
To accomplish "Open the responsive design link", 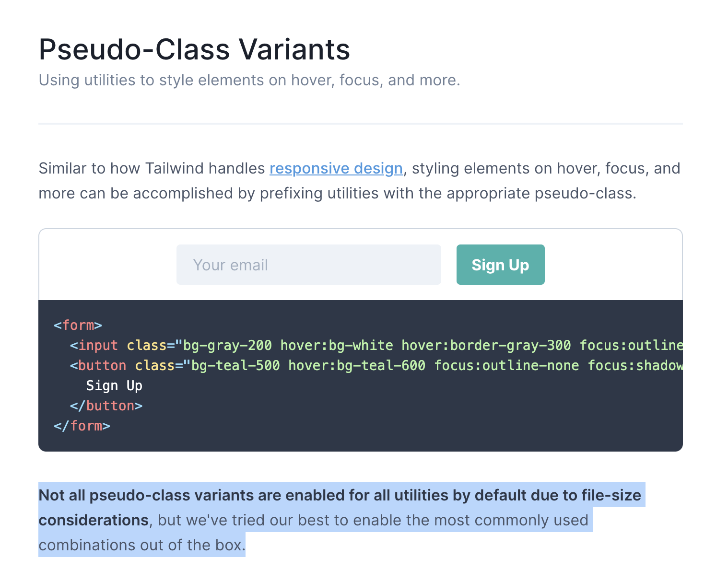I will pos(336,168).
